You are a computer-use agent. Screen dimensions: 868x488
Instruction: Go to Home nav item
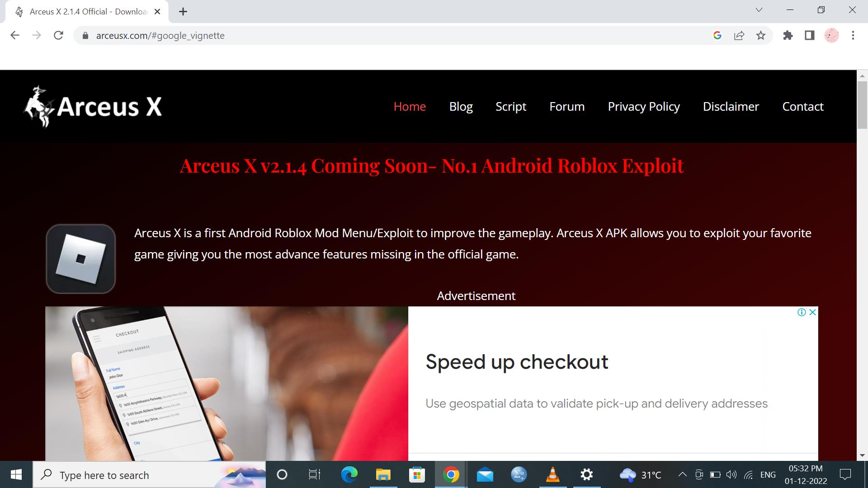click(x=410, y=107)
